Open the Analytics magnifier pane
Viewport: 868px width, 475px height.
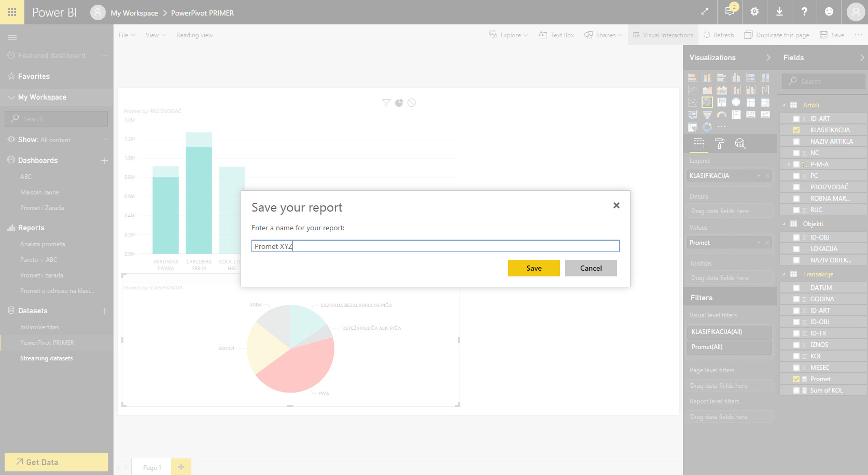click(740, 144)
